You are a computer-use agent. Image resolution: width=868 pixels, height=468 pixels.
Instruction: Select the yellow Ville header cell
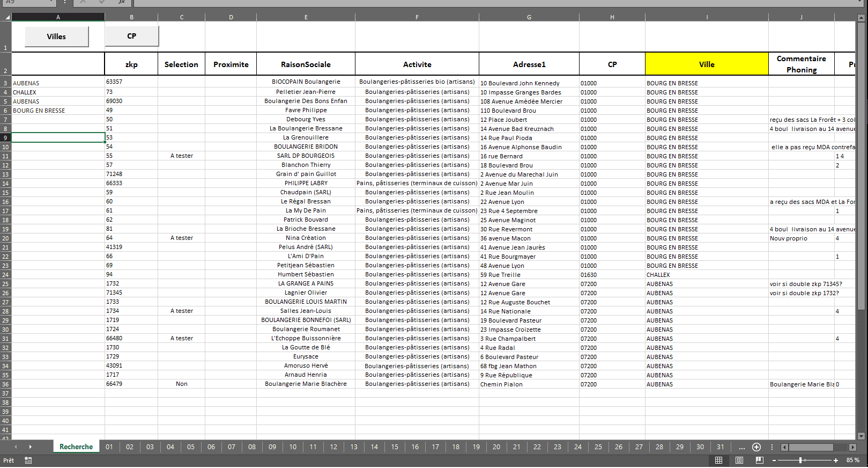(706, 64)
